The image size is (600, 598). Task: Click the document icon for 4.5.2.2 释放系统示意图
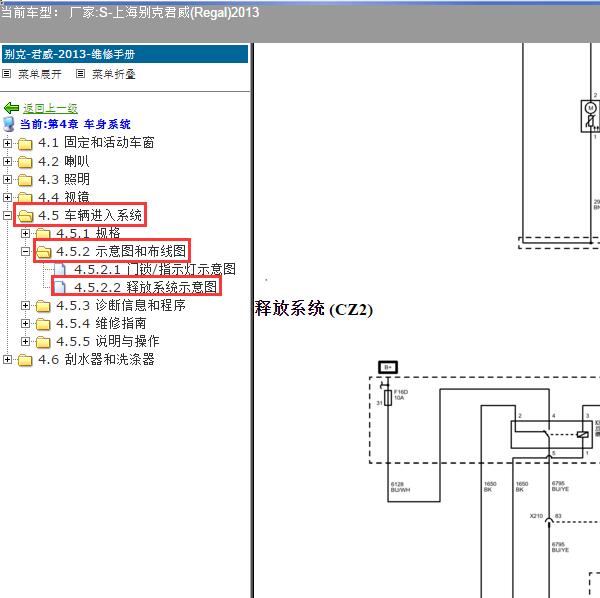point(60,287)
